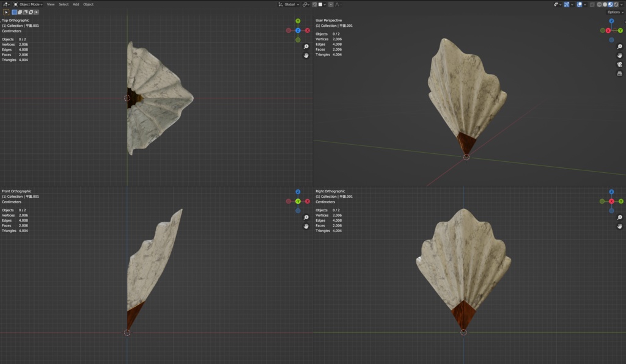Toggle viewport gizmos display
This screenshot has height=364, width=626.
click(567, 4)
